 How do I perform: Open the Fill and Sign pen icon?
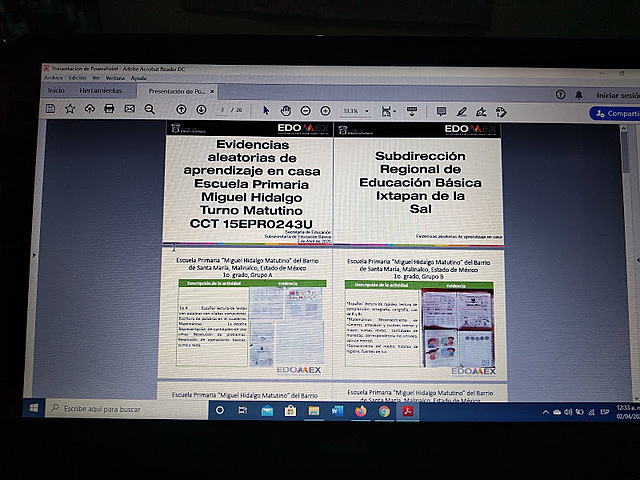(x=481, y=112)
